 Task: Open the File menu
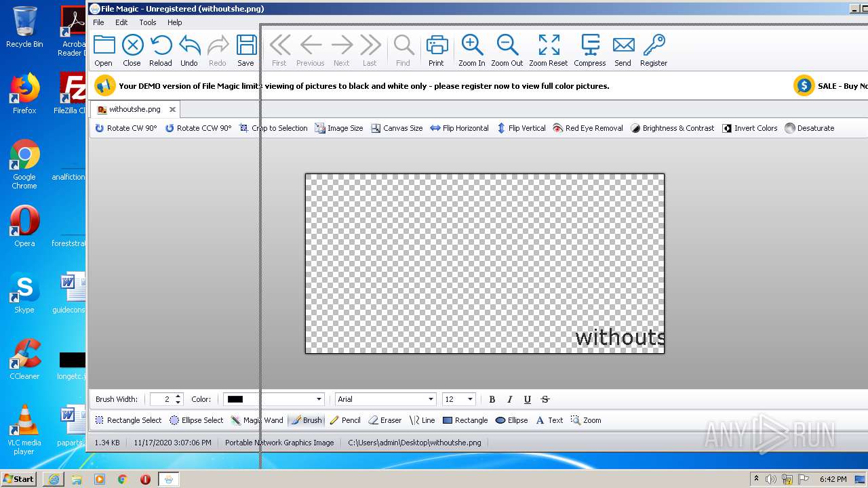point(99,22)
